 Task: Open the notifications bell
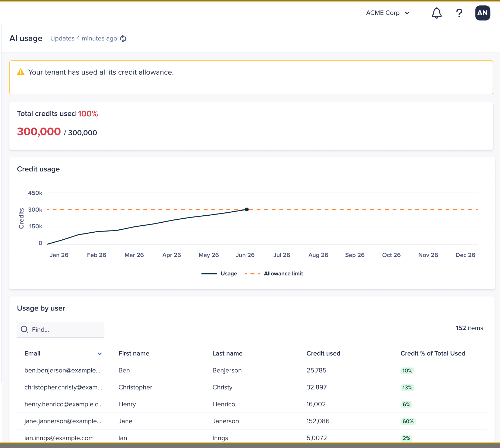click(x=437, y=13)
